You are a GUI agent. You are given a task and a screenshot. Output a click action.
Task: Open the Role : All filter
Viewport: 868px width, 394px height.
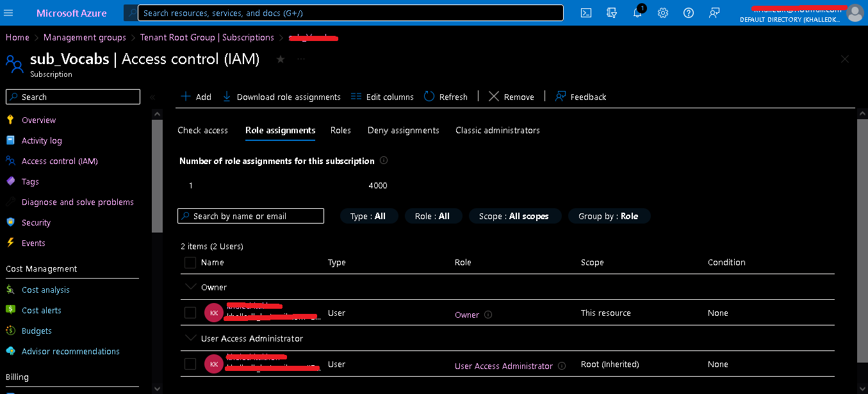[x=432, y=216]
